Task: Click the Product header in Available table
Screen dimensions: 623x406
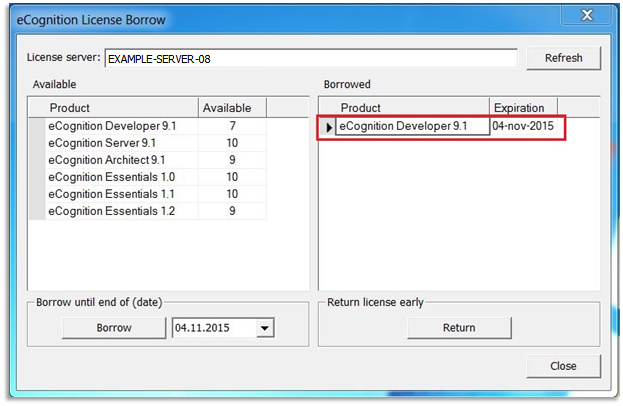Action: [x=122, y=108]
